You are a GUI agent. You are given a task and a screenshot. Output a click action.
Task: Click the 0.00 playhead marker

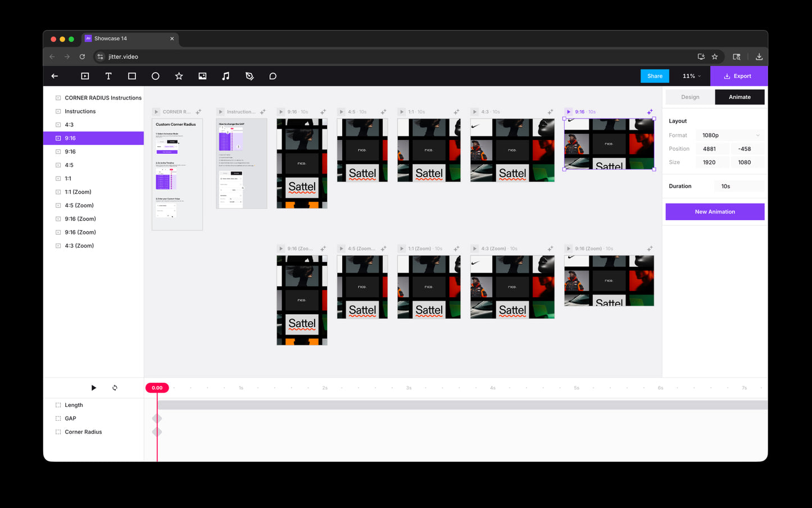coord(157,388)
